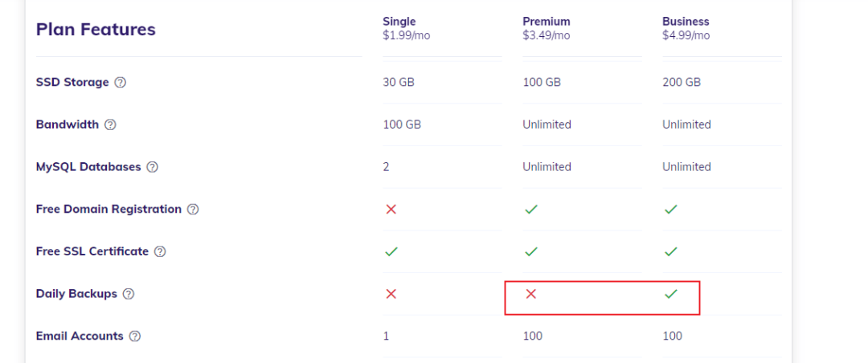
Task: Click the Email Accounts question mark icon
Action: (135, 336)
